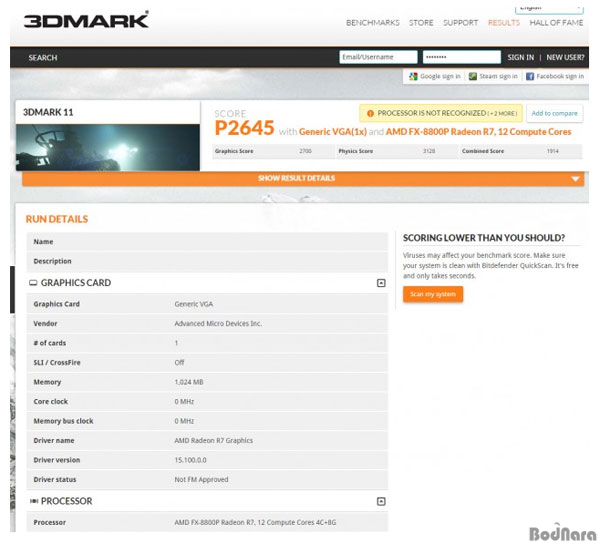Click the Facebook sign in icon
The image size is (600, 544).
(x=530, y=77)
